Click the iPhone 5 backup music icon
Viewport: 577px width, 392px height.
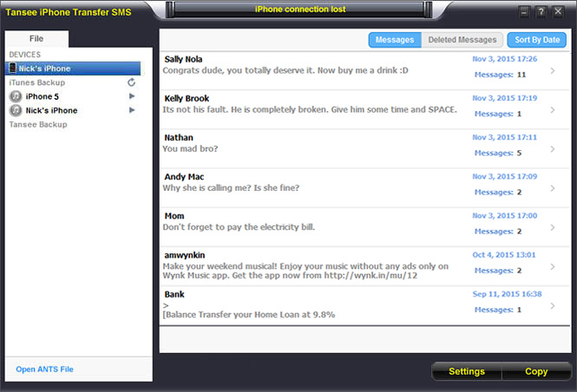click(x=16, y=96)
